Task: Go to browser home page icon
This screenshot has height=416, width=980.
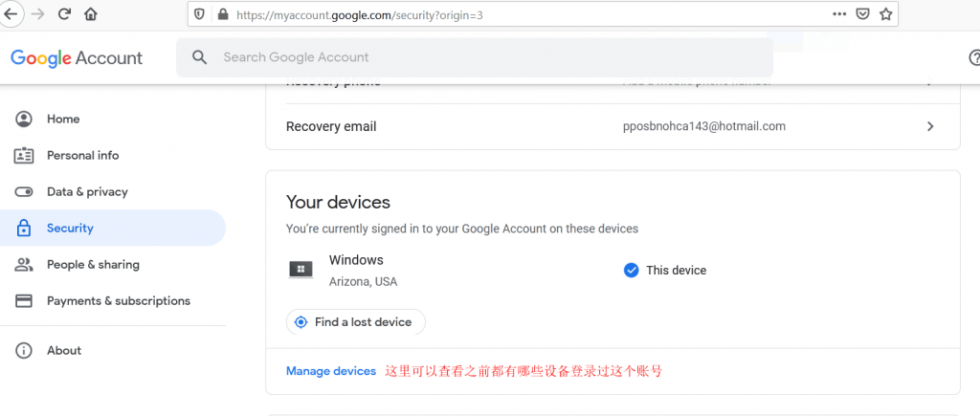Action: pos(91,14)
